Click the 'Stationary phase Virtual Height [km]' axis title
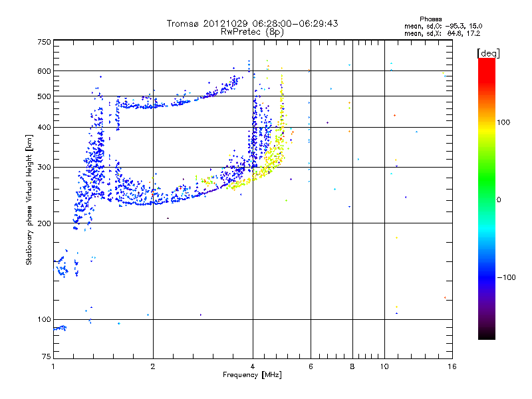Image resolution: width=532 pixels, height=399 pixels. 29,199
